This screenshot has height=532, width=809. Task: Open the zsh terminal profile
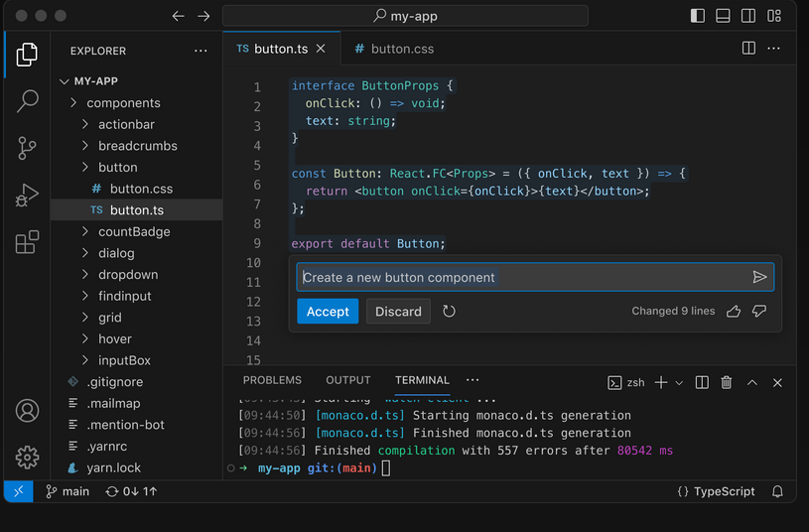click(626, 382)
